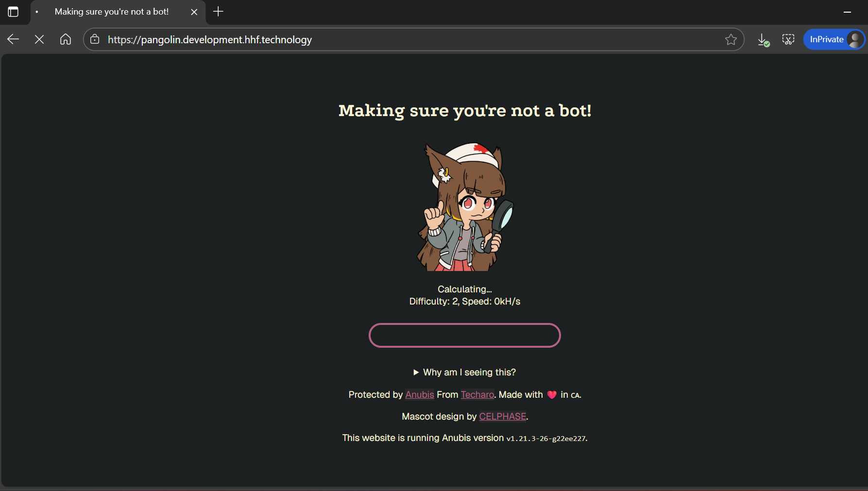Open the screenshot capture tool
The width and height of the screenshot is (868, 491).
788,39
